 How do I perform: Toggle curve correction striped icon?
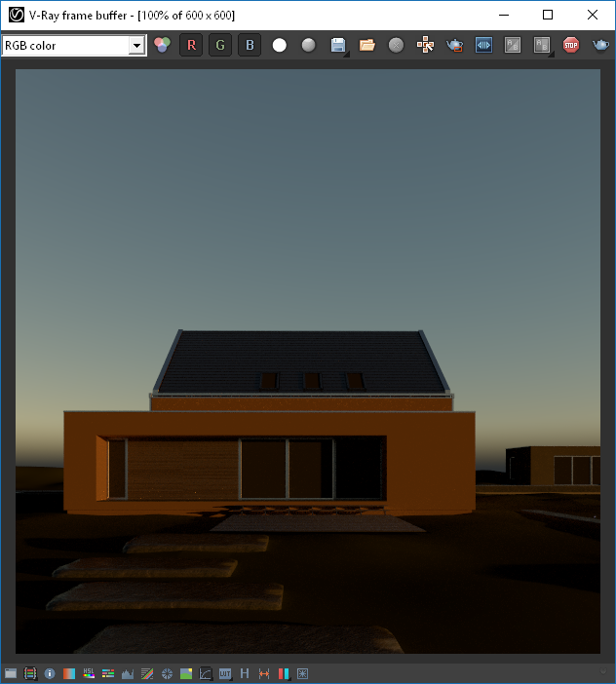tap(147, 673)
